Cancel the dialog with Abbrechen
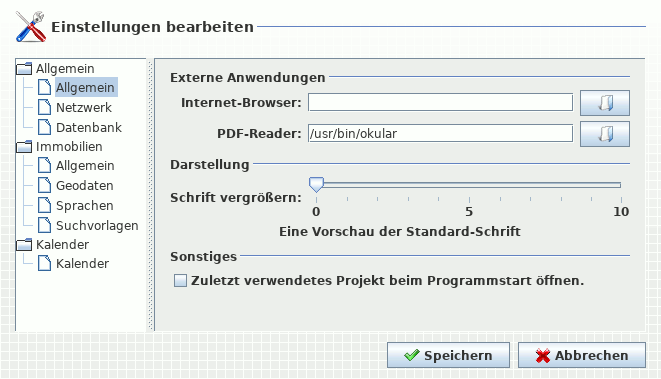This screenshot has height=379, width=661. [x=582, y=355]
